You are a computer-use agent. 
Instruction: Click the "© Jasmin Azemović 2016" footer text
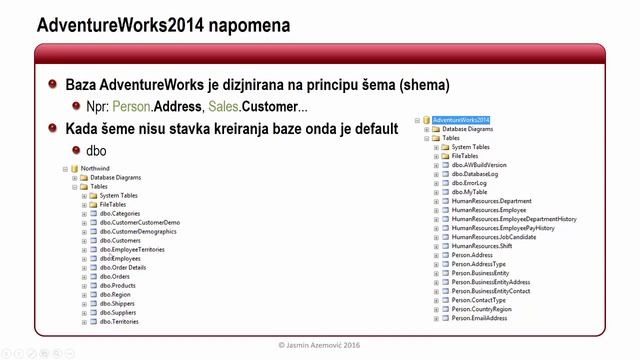pyautogui.click(x=319, y=345)
